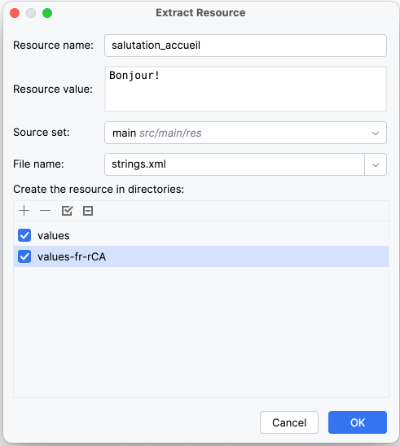Screen dimensions: 400x446
Task: Click into the Resource value text area
Action: [245, 89]
